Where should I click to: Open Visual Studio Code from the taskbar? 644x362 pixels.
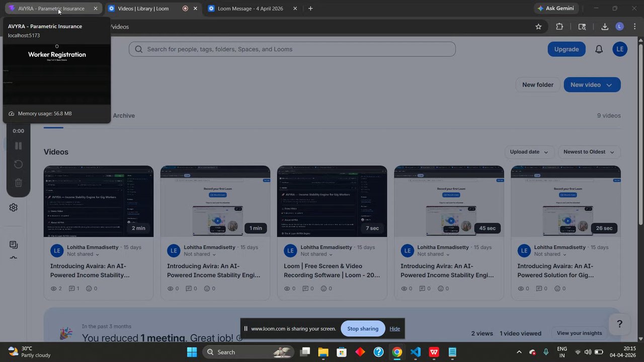click(416, 352)
